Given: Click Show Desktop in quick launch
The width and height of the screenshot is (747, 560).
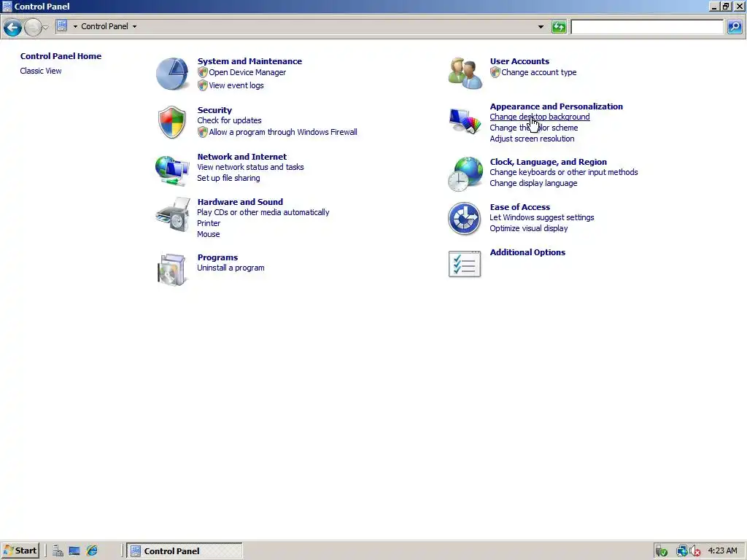Looking at the screenshot, I should click(x=74, y=551).
